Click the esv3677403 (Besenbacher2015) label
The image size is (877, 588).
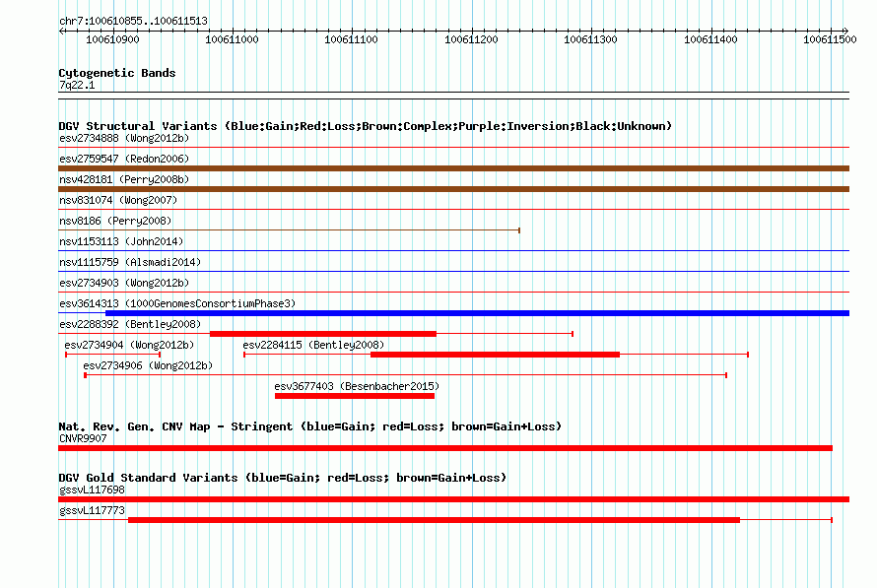(357, 386)
